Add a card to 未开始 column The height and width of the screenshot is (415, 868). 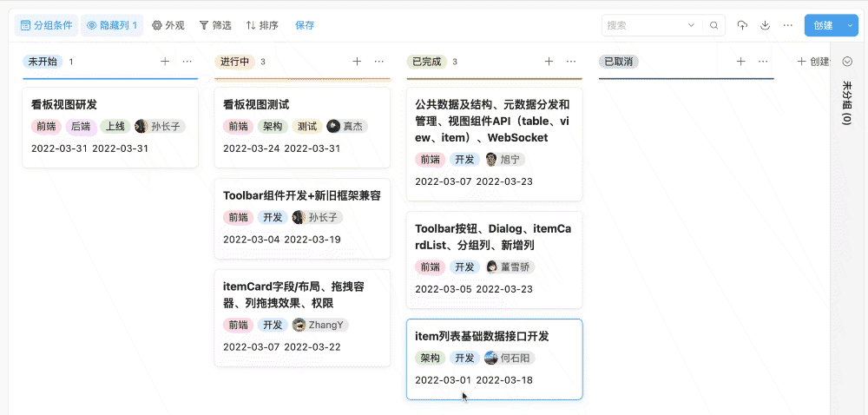coord(165,62)
